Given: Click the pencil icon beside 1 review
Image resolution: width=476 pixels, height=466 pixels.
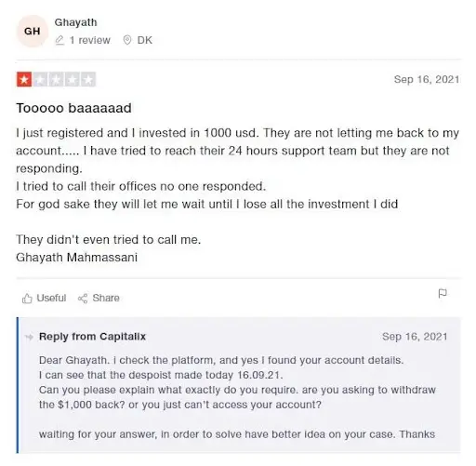Looking at the screenshot, I should pyautogui.click(x=59, y=40).
